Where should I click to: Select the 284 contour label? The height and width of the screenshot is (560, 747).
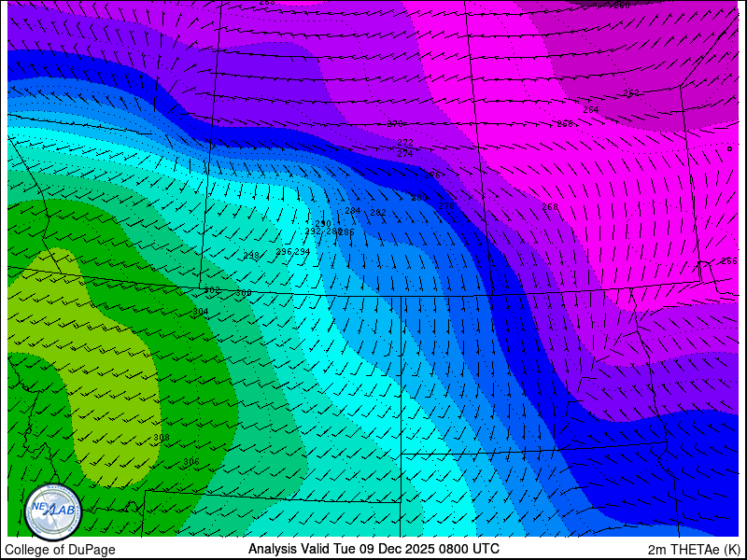pos(353,211)
